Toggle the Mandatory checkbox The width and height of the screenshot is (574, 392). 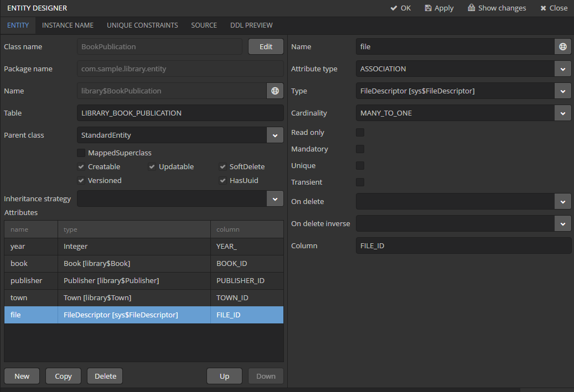[360, 149]
